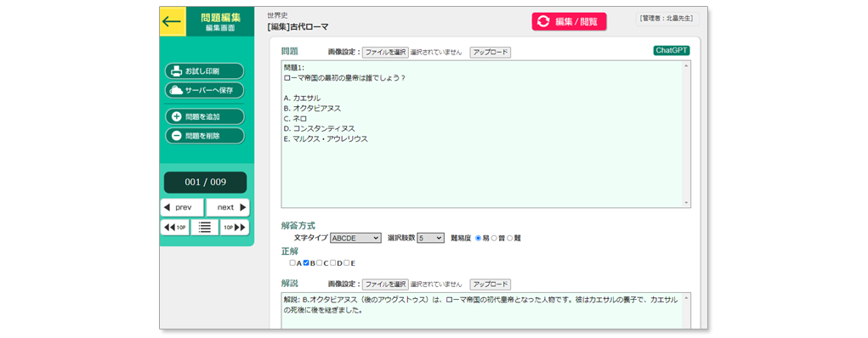This screenshot has height=338, width=868.
Task: Check answer A checkbox
Action: click(x=292, y=262)
